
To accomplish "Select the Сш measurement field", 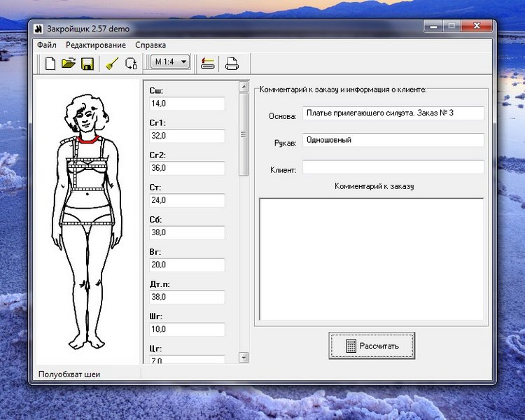I will [186, 104].
